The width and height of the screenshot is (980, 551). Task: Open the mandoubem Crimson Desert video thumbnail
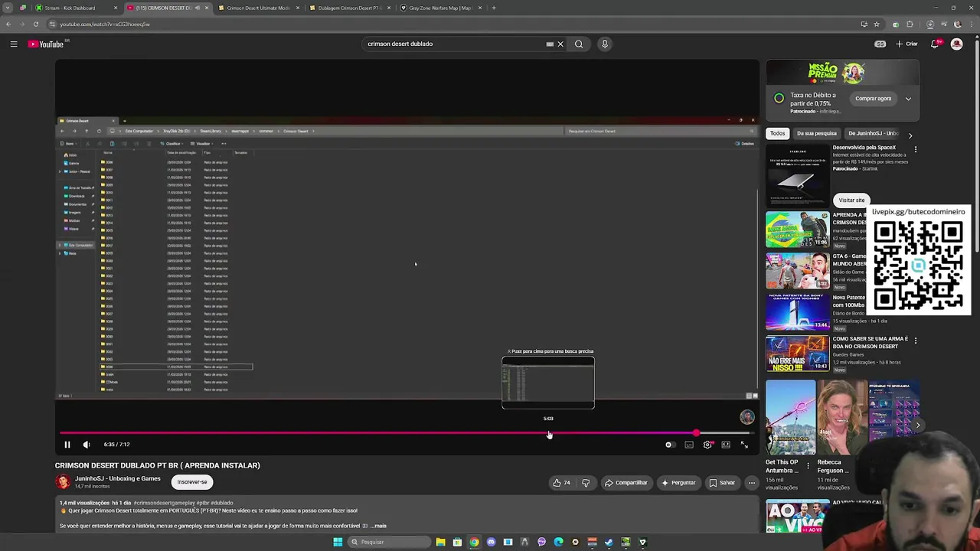coord(797,230)
